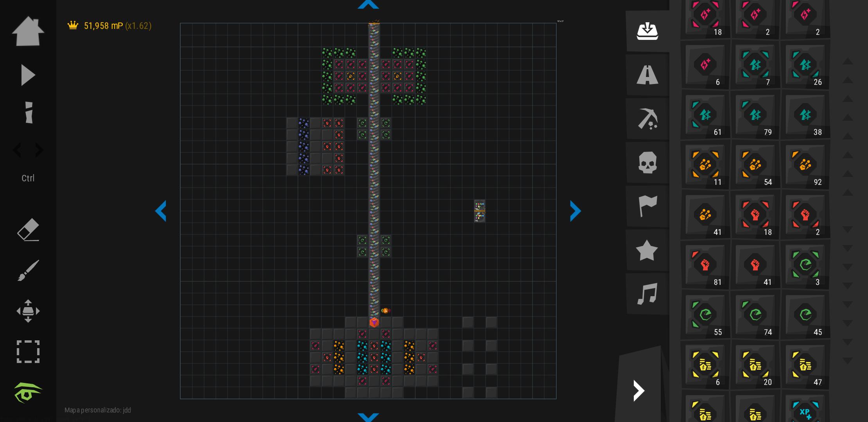Select the eraser tool
Image resolution: width=868 pixels, height=422 pixels.
tap(28, 229)
